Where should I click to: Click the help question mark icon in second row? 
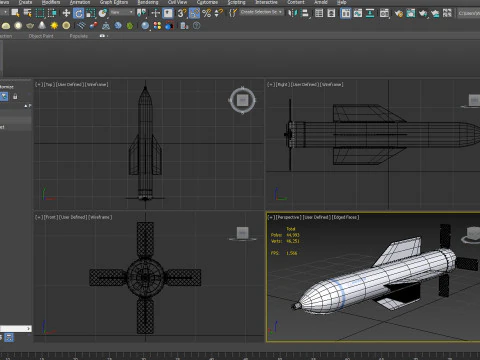(x=197, y=26)
